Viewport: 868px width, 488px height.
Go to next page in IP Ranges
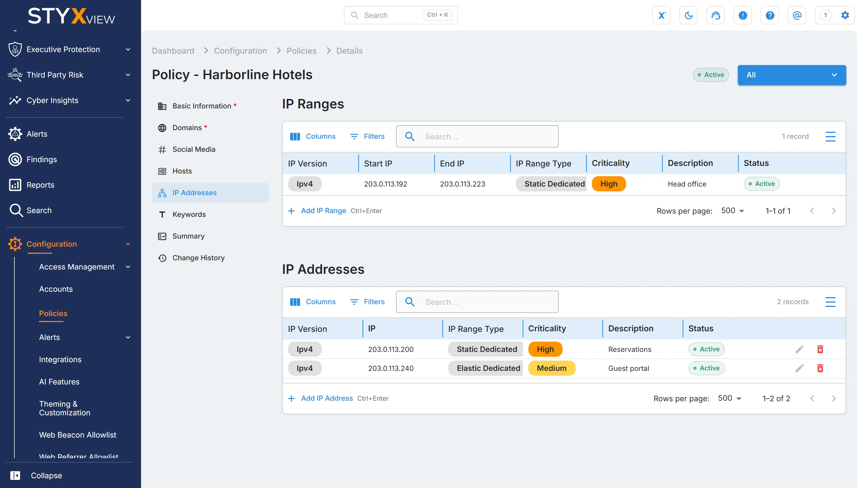coord(834,211)
